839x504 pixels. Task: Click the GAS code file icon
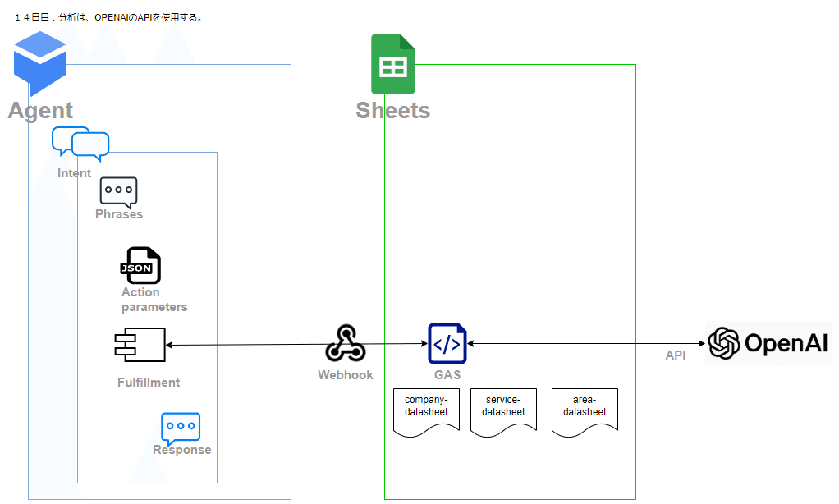[447, 343]
